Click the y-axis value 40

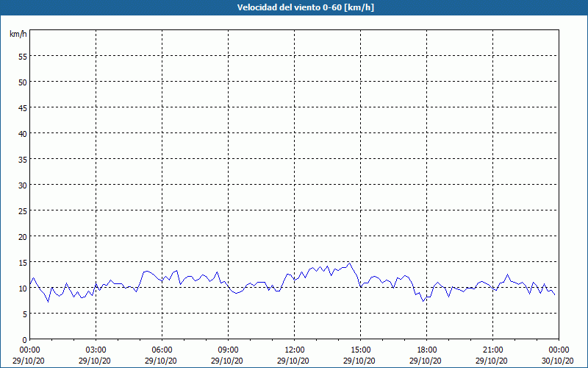[23, 134]
